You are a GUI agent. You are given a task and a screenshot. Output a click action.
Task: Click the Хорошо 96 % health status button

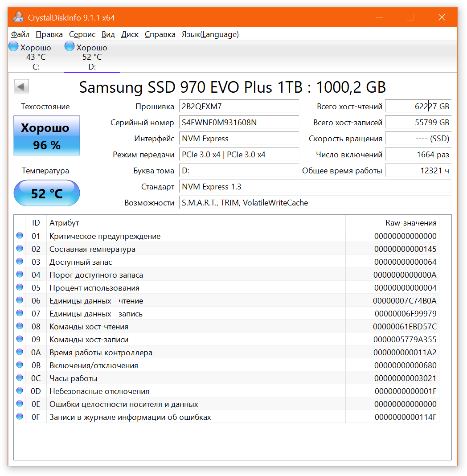[x=47, y=135]
